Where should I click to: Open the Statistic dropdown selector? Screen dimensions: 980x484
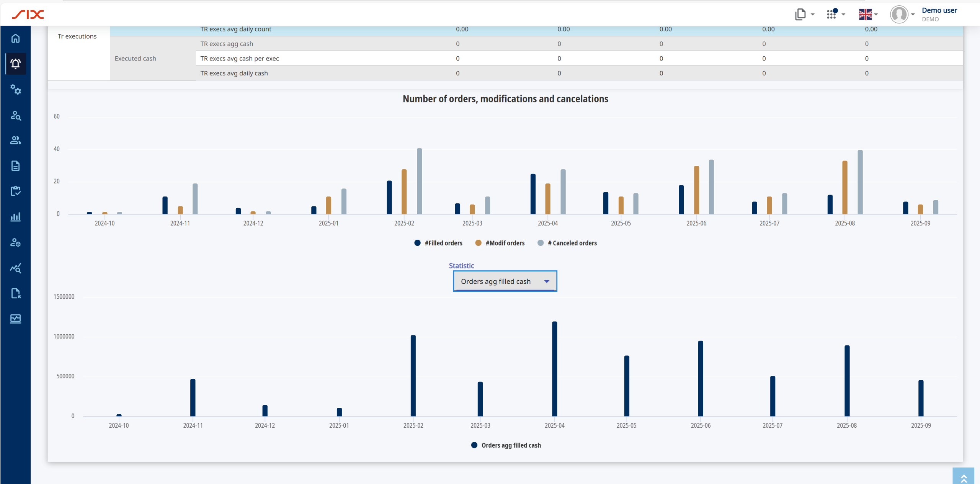[x=505, y=281]
